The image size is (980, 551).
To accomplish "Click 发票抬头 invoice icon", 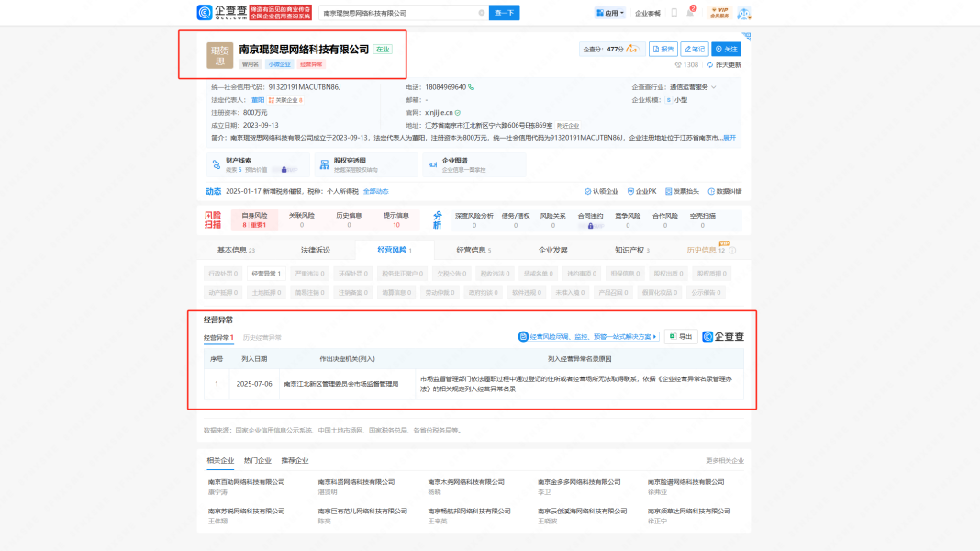I will [x=682, y=191].
